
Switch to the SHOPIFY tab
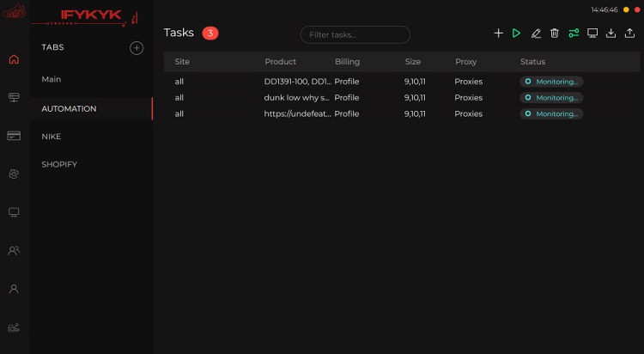pos(59,164)
